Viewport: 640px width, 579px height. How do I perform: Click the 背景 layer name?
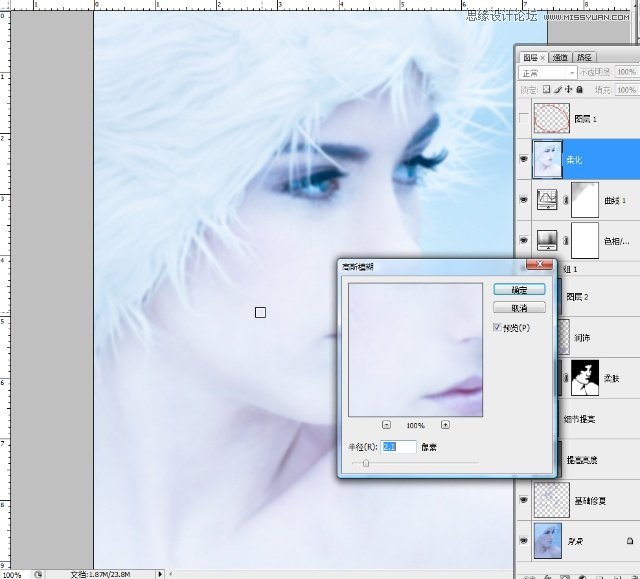[x=575, y=541]
